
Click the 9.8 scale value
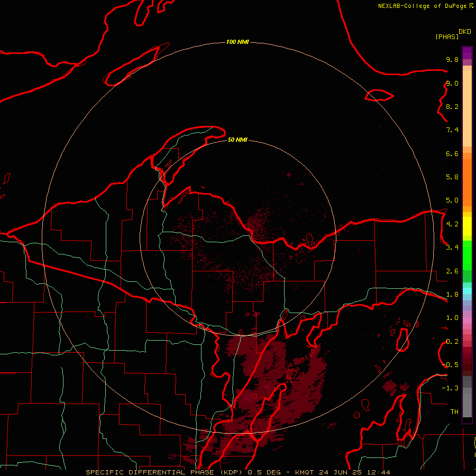coord(452,59)
